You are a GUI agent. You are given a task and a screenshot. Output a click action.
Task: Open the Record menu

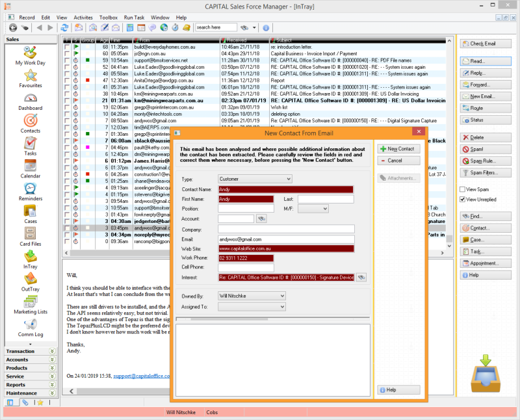pos(27,18)
